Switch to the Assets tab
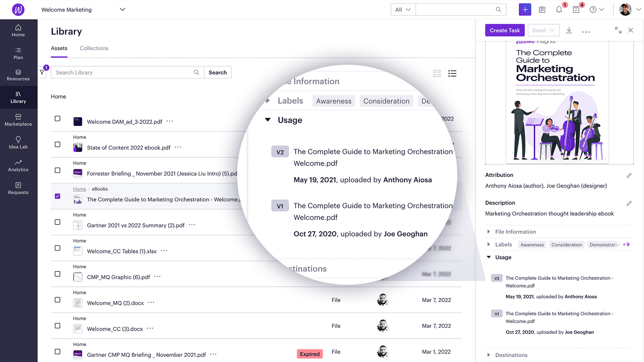This screenshot has width=644, height=362. point(59,48)
